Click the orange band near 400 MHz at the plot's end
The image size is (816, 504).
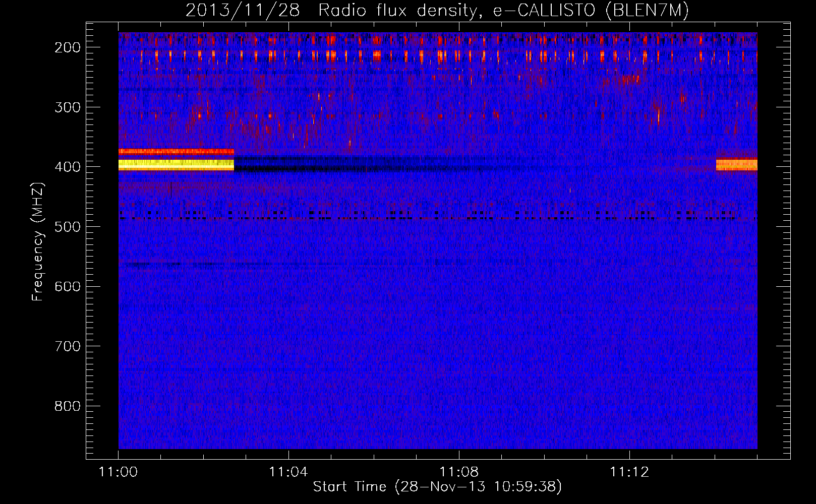click(737, 164)
